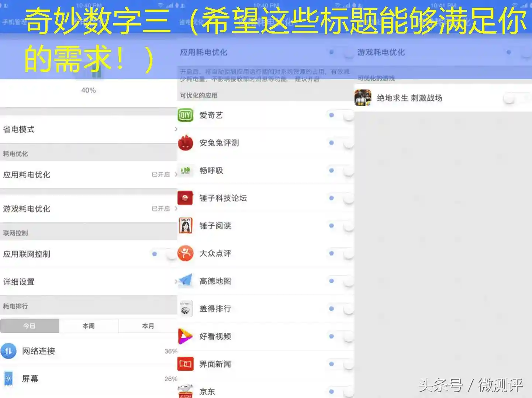Viewport: 532px width, 398px height.
Task: Open the 详细设置 row label
Action: tap(19, 282)
